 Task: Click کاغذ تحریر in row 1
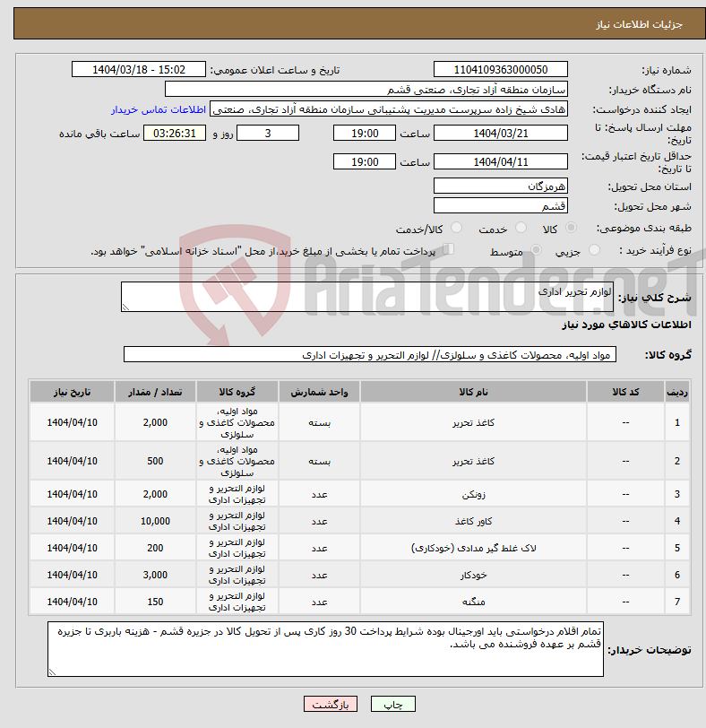point(474,422)
